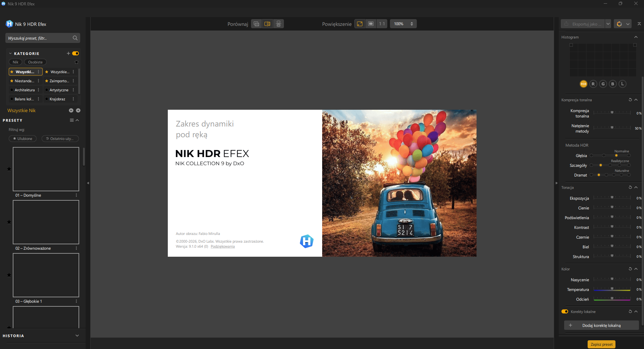Collapse the right panel with top arrow icon
The image size is (644, 349).
click(639, 24)
